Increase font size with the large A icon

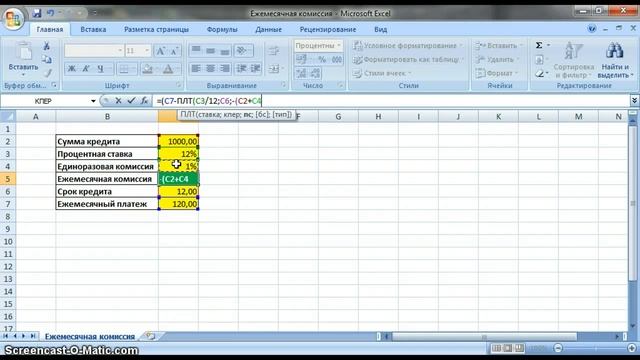pos(161,51)
